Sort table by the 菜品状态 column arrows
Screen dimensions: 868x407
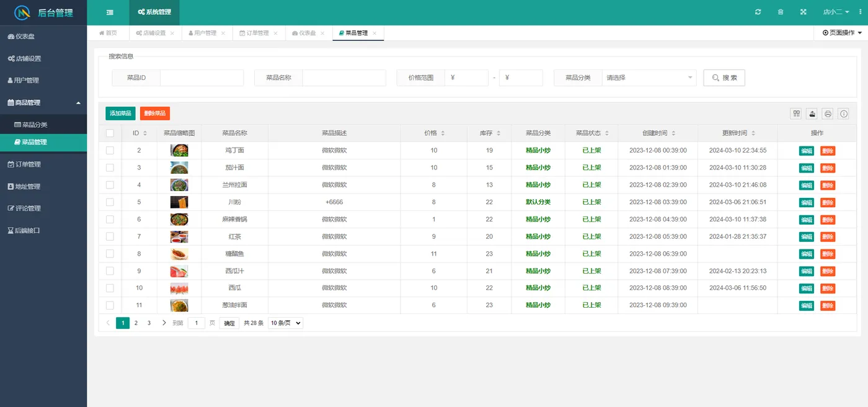tap(607, 133)
